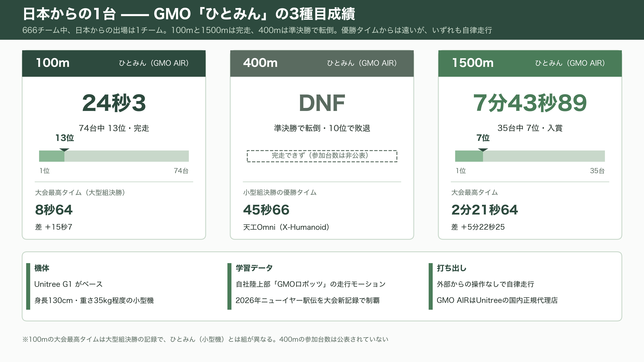Viewport: 644px width, 362px height.
Task: Click the text 74台中 13位・完走
Action: point(114,128)
